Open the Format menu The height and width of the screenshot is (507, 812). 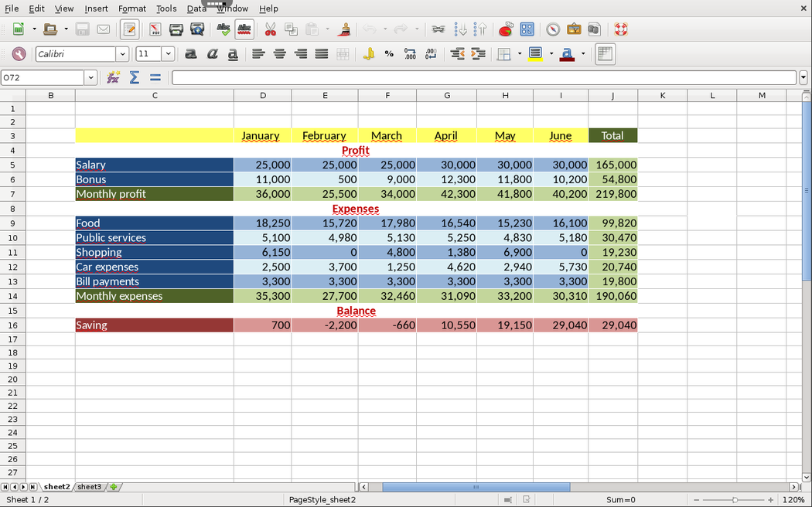132,9
